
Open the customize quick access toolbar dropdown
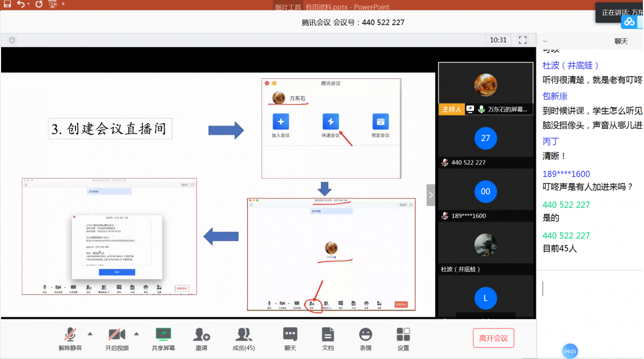(x=63, y=4)
